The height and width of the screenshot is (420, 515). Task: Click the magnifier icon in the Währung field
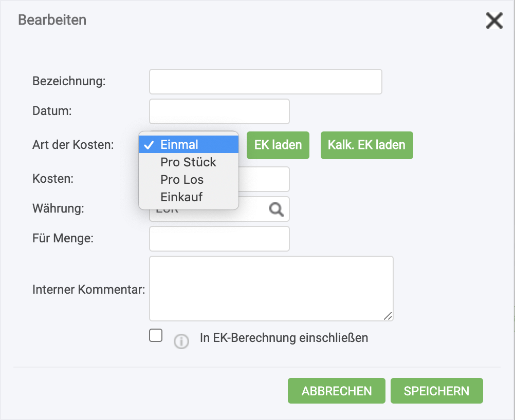[x=277, y=209]
